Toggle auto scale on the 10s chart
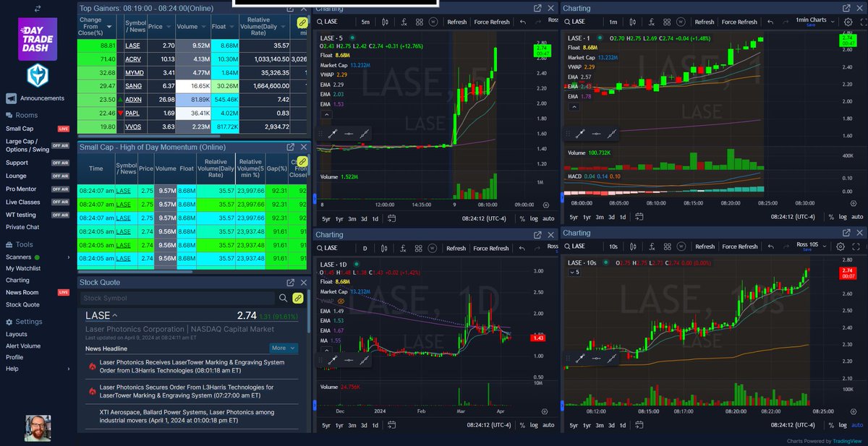 point(856,426)
